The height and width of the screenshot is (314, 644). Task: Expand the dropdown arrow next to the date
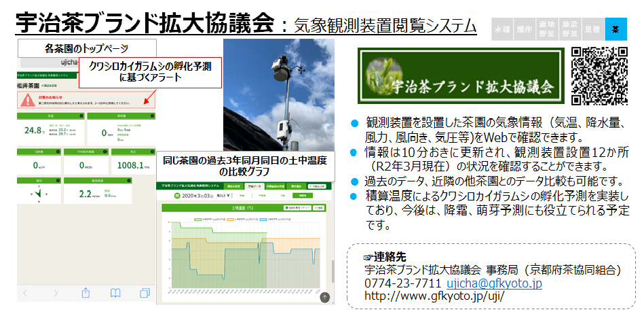[x=228, y=196]
